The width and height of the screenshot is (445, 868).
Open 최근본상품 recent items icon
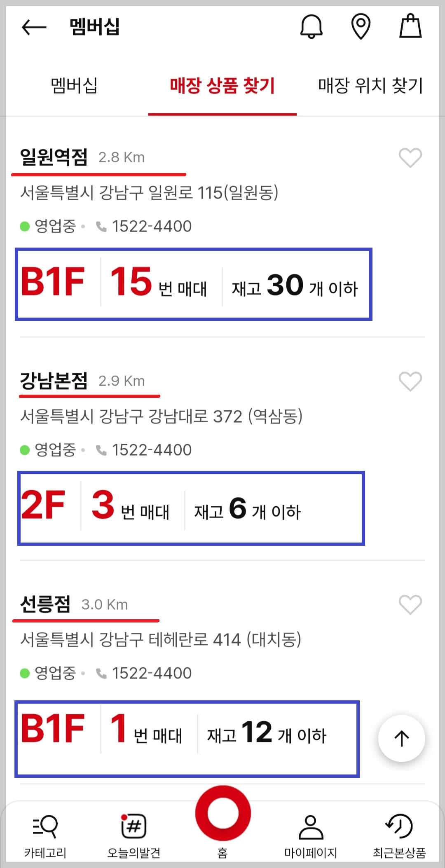click(x=398, y=834)
